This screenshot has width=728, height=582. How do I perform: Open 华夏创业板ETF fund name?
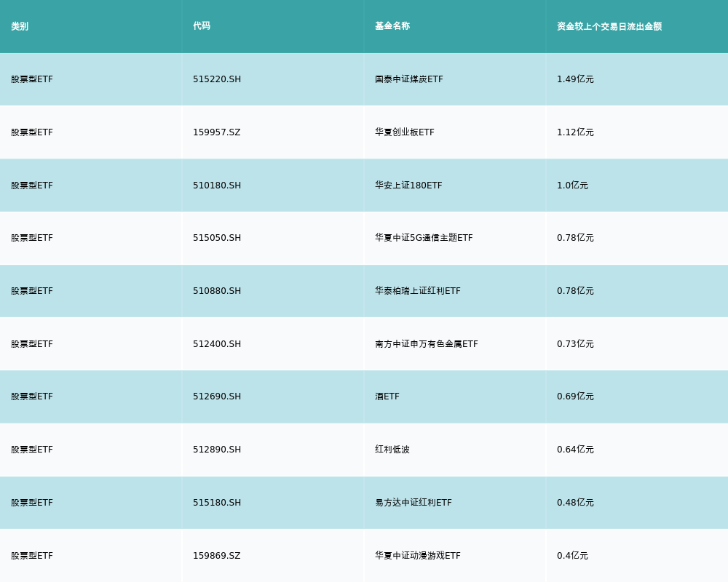[x=405, y=132]
